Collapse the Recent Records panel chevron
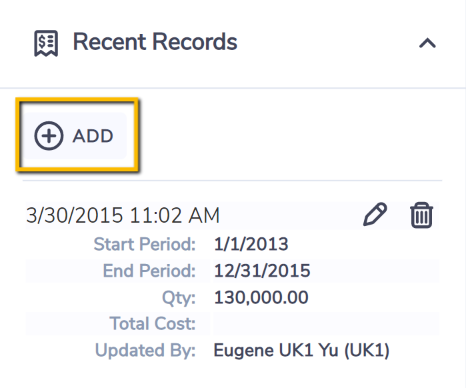Viewport: 466px width, 388px height. [x=427, y=43]
